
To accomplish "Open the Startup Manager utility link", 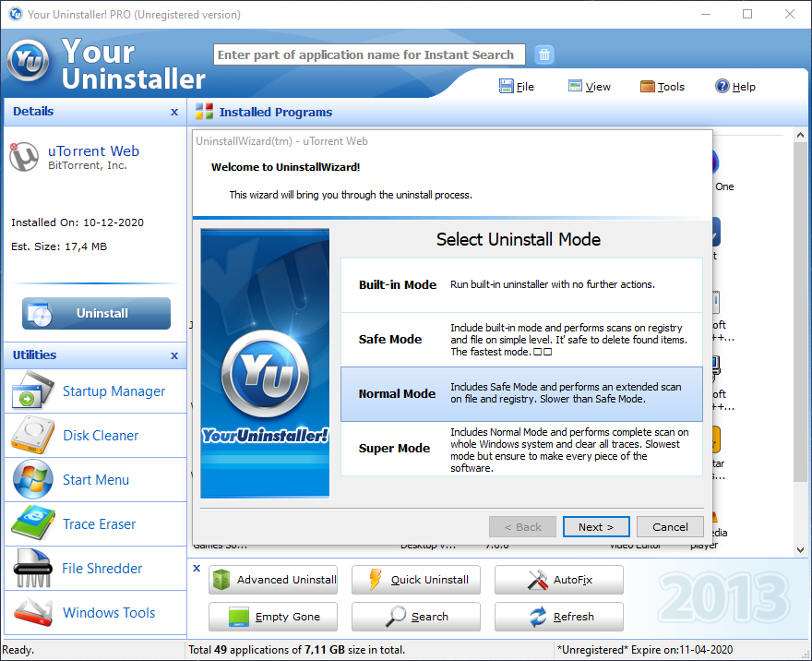I will pyautogui.click(x=113, y=391).
